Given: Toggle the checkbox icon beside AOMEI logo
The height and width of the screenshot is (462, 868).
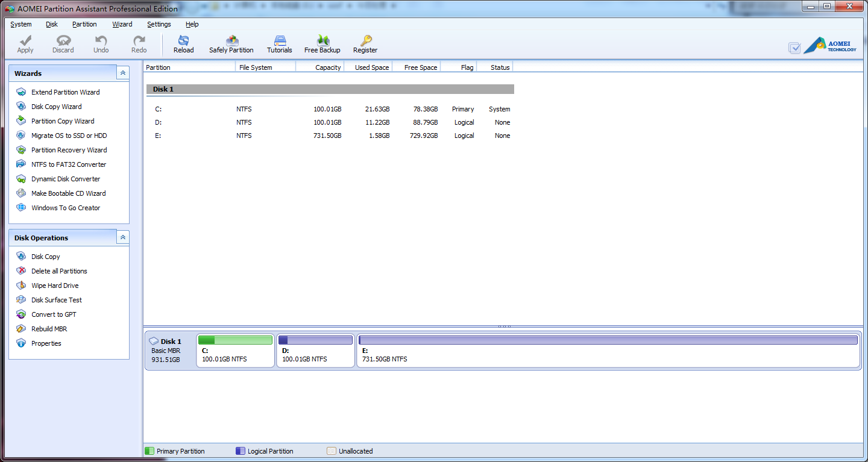Looking at the screenshot, I should tap(794, 48).
